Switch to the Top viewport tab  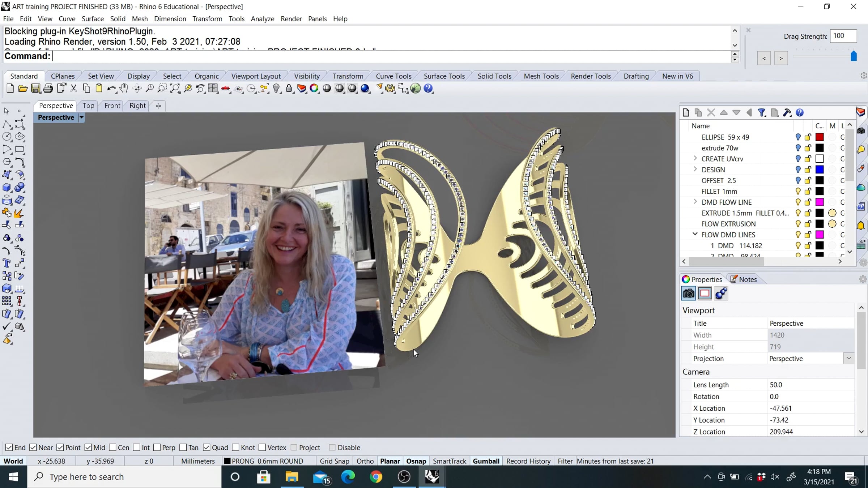click(88, 106)
